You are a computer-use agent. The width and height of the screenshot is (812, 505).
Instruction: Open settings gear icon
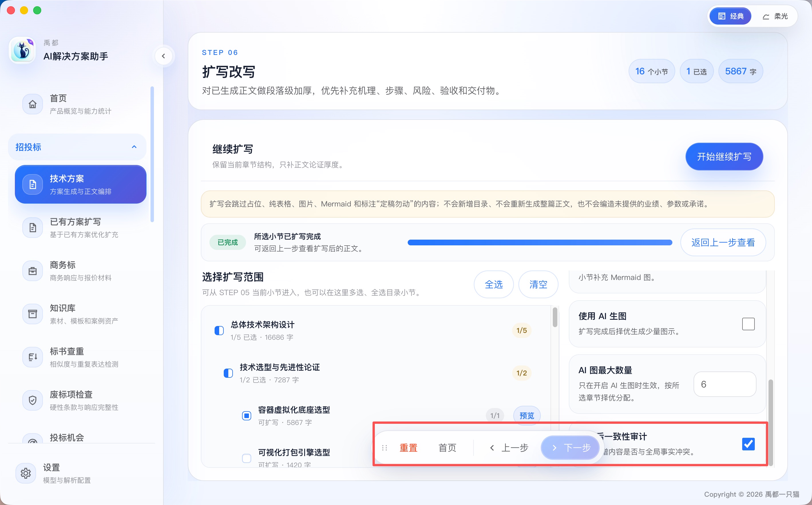pos(26,473)
